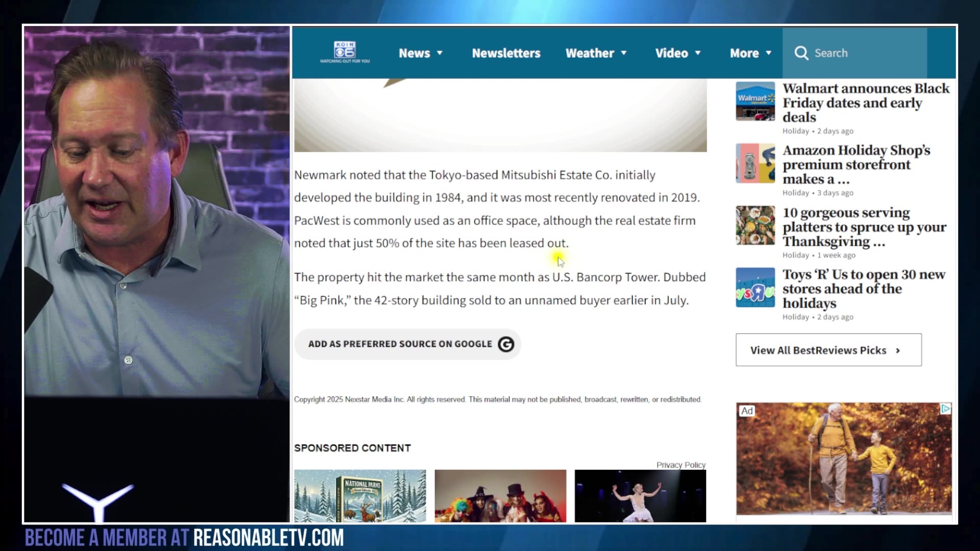Viewport: 980px width, 551px height.
Task: Open the National Parks sponsored thumbnail
Action: (360, 495)
